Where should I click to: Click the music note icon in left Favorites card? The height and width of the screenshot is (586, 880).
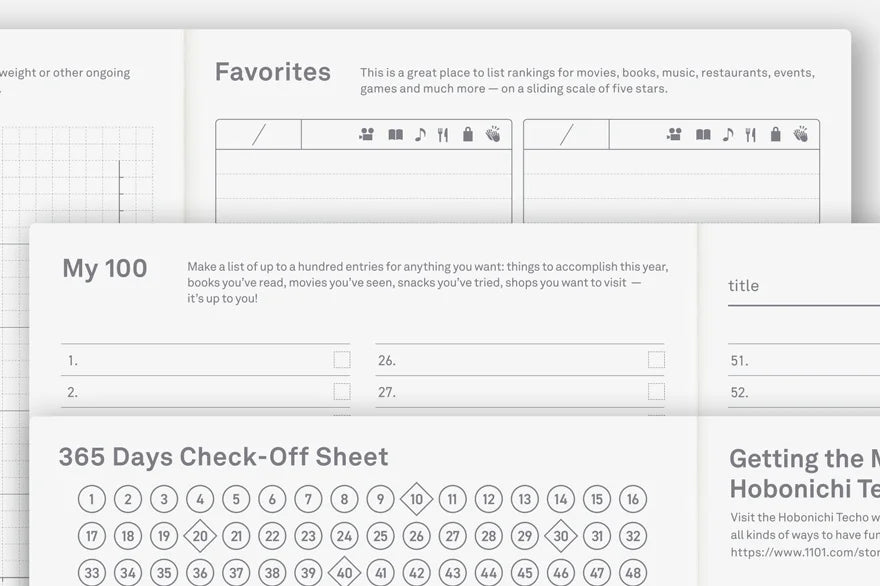[420, 135]
